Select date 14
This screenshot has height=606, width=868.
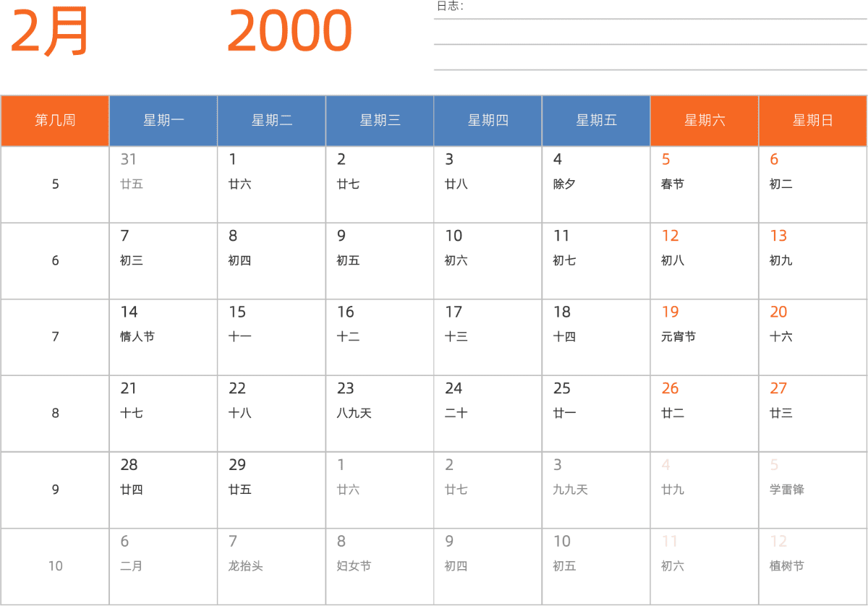129,312
